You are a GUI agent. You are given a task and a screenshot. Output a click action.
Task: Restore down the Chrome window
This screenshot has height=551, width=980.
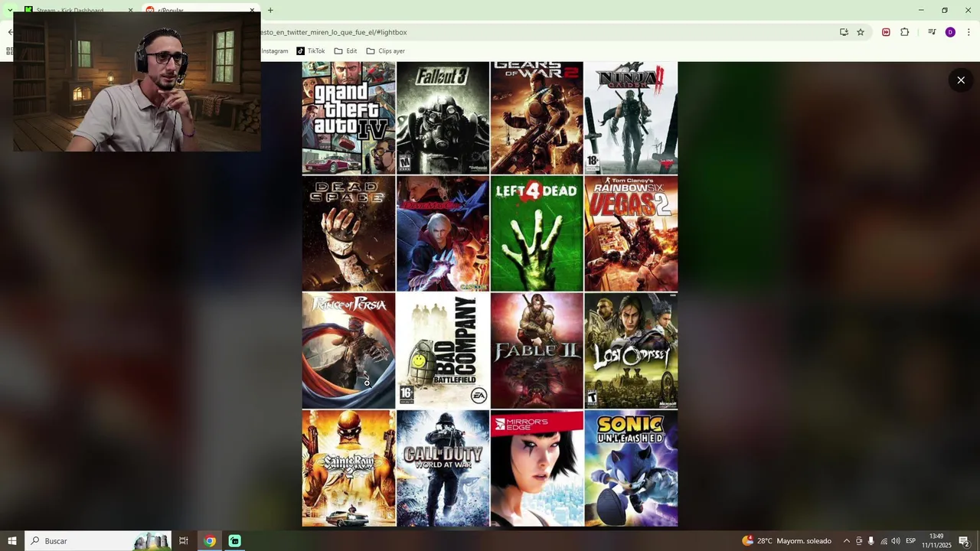click(945, 10)
